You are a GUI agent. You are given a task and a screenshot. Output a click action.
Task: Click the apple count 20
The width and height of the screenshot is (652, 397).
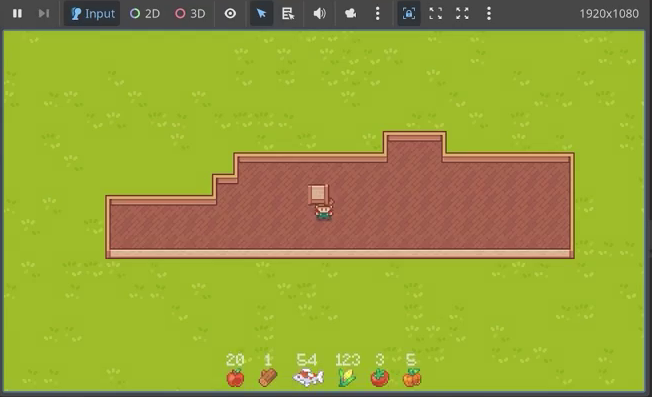(x=235, y=360)
